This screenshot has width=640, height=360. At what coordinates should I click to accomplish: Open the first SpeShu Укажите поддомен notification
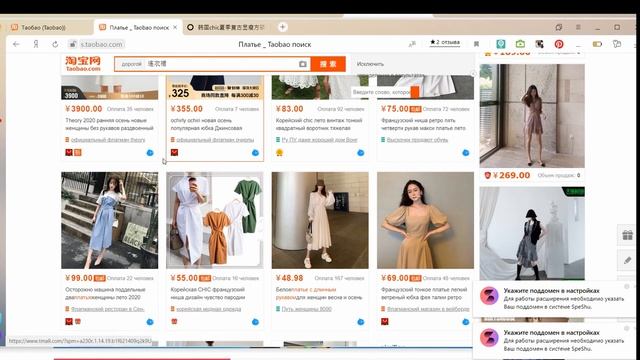point(553,299)
